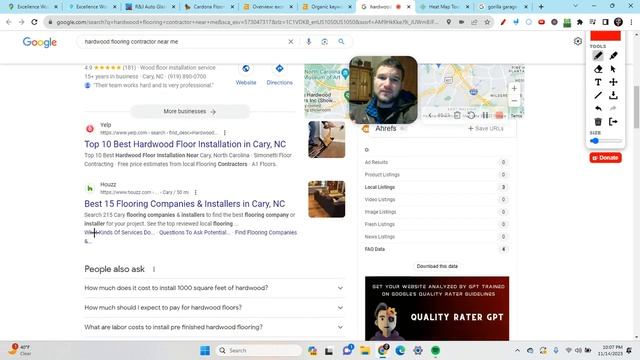Start voice search with the microphone icon

pos(309,42)
